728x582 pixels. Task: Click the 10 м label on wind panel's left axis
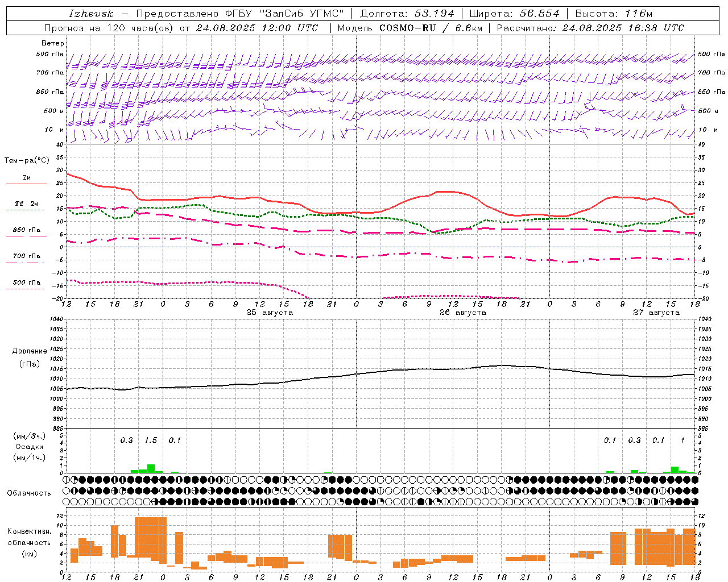55,130
